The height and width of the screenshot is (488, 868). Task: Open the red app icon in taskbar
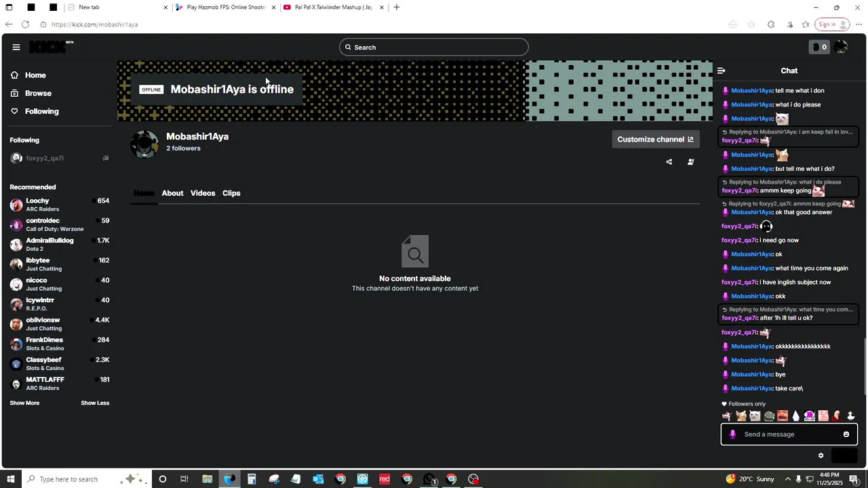[384, 479]
